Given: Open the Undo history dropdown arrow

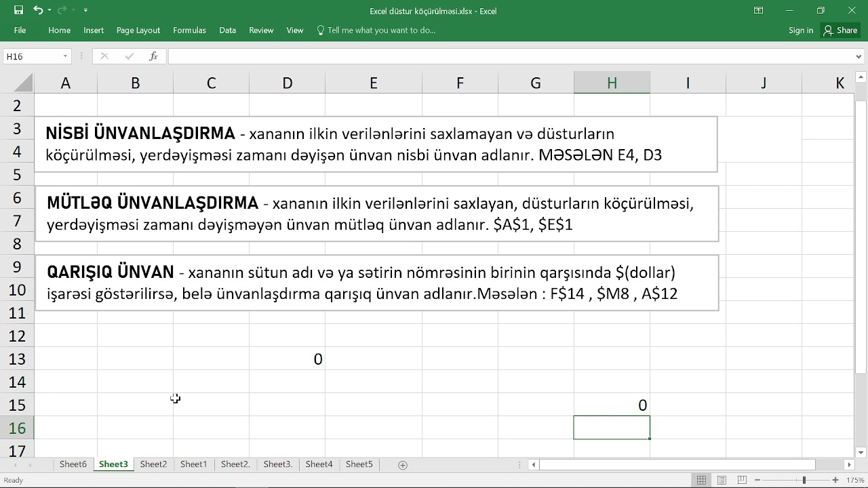Looking at the screenshot, I should click(x=50, y=11).
